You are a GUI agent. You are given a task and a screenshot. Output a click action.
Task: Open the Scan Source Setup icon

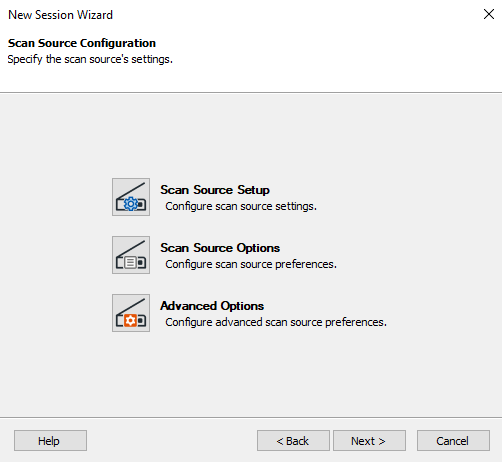click(131, 197)
